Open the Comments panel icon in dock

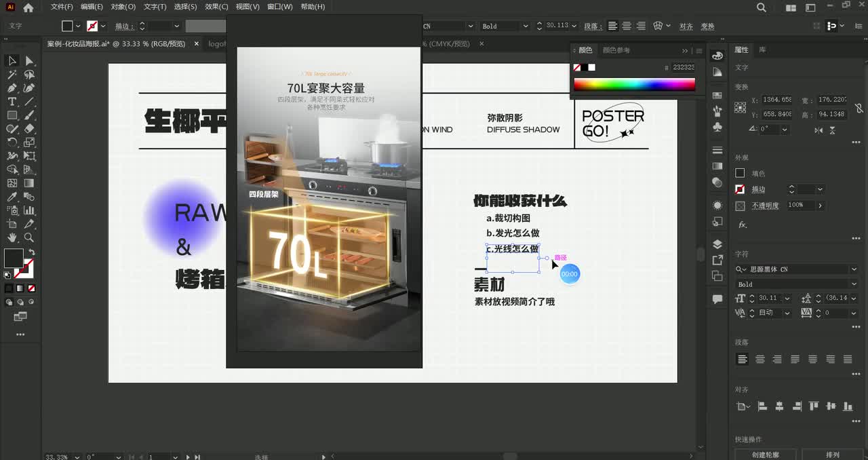[x=717, y=299]
